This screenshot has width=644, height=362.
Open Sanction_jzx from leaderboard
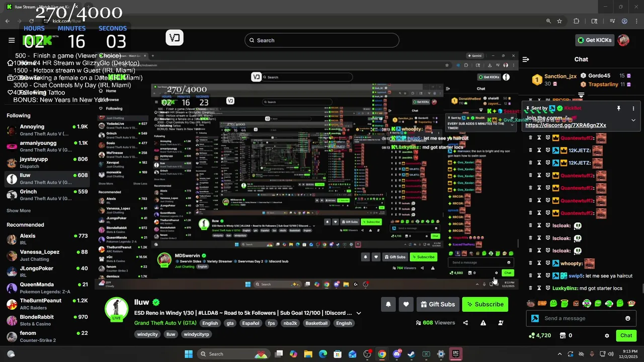coord(560,76)
